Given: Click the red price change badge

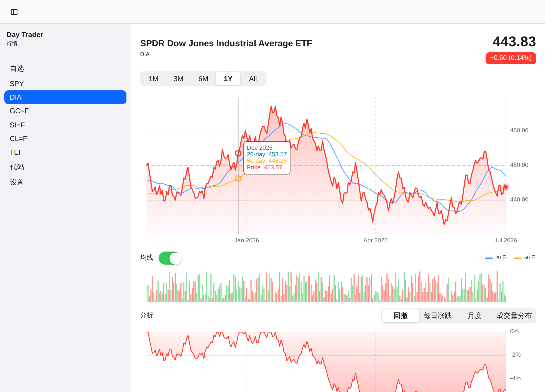Looking at the screenshot, I should point(511,58).
